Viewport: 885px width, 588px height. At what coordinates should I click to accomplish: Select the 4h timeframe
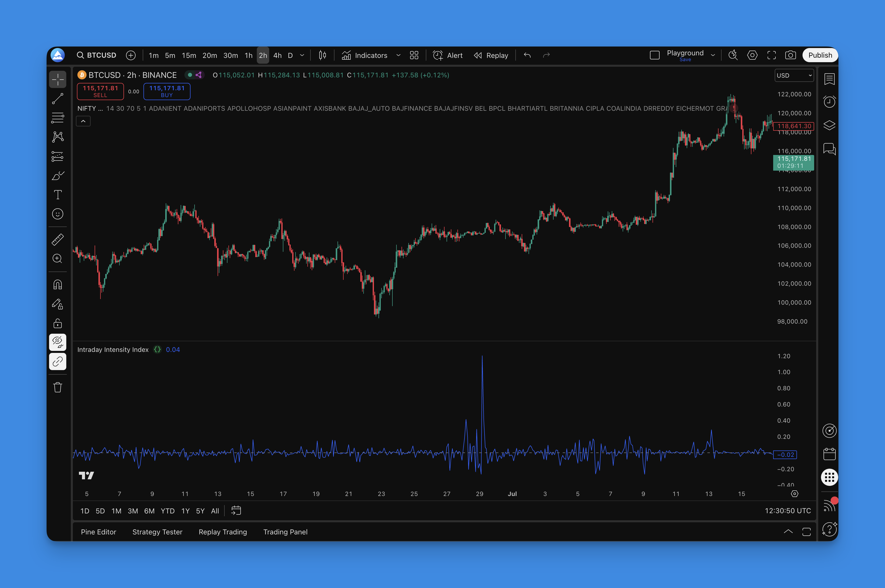(x=277, y=56)
